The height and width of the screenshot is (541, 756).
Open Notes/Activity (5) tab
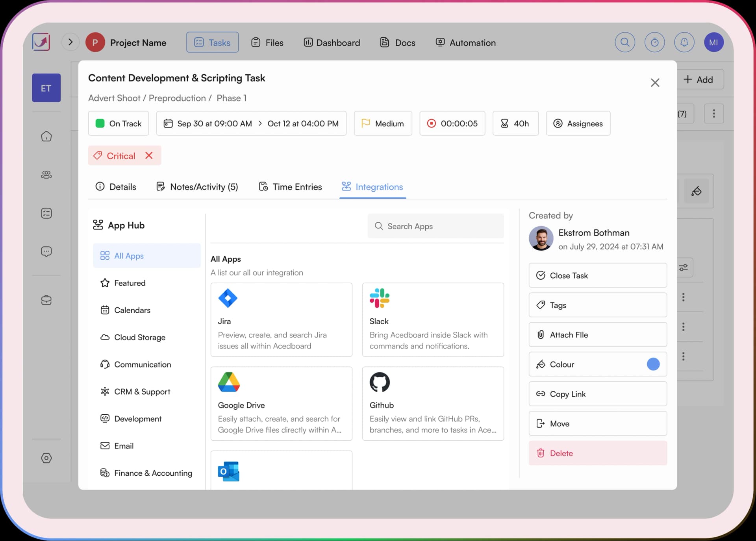click(197, 187)
